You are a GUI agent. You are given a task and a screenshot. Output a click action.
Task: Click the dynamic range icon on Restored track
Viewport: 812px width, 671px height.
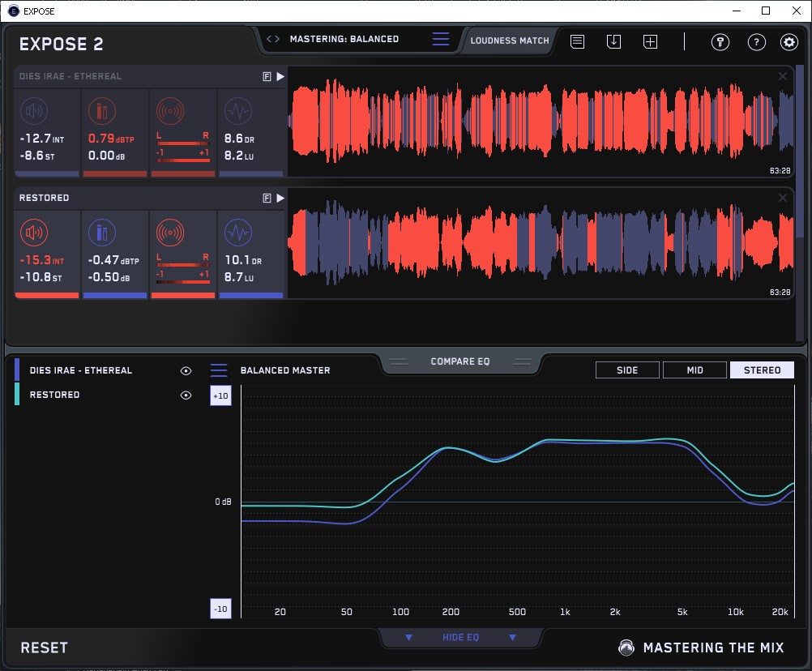(x=238, y=233)
